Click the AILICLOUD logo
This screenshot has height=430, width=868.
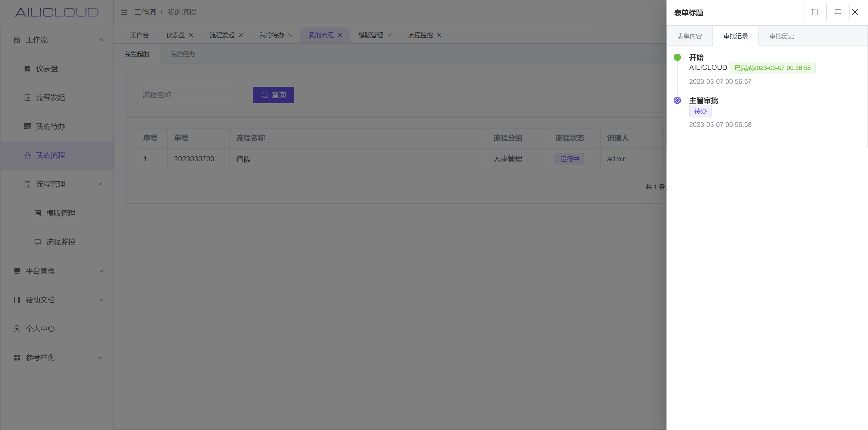point(57,12)
